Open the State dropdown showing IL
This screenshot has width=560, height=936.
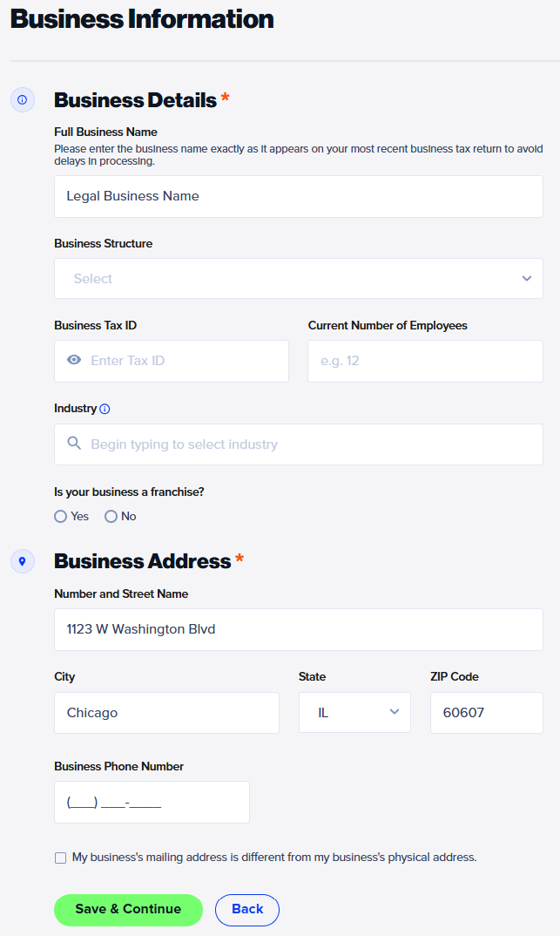354,712
